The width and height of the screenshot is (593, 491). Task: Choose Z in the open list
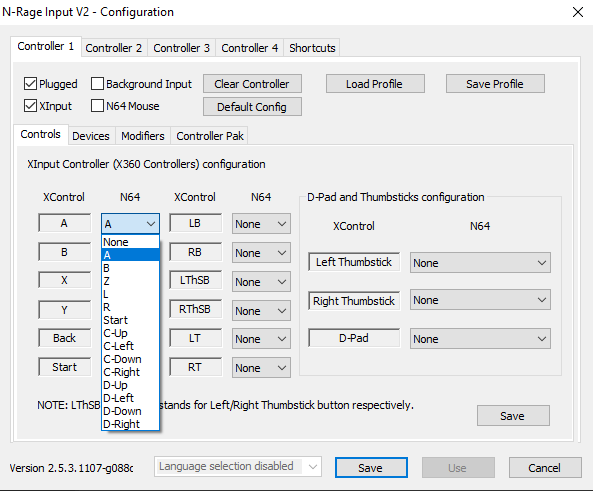click(x=130, y=281)
